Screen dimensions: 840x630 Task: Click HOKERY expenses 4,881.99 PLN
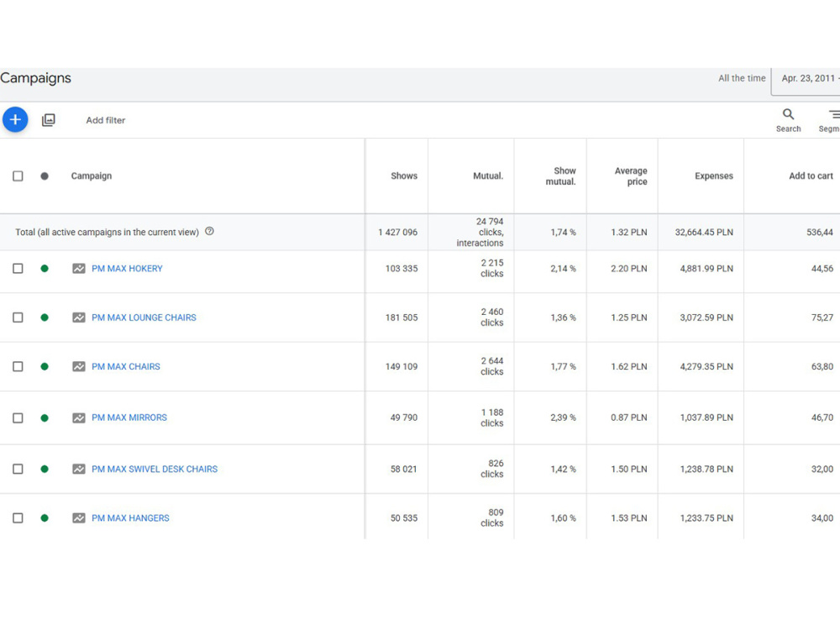[x=706, y=269]
